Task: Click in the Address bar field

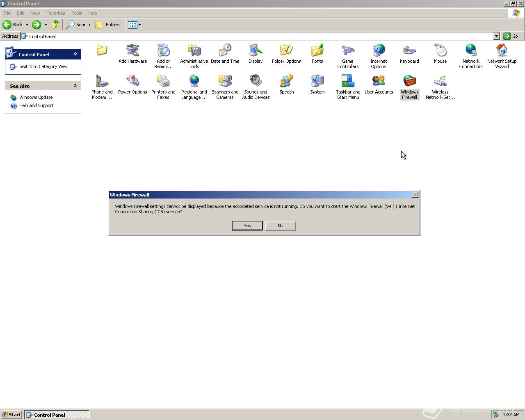Action: coord(257,36)
